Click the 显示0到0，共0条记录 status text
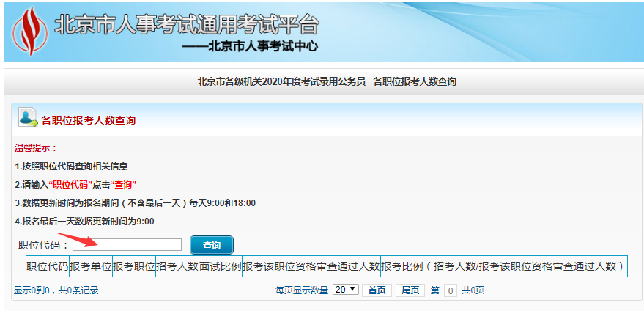The height and width of the screenshot is (311, 644). pos(56,290)
